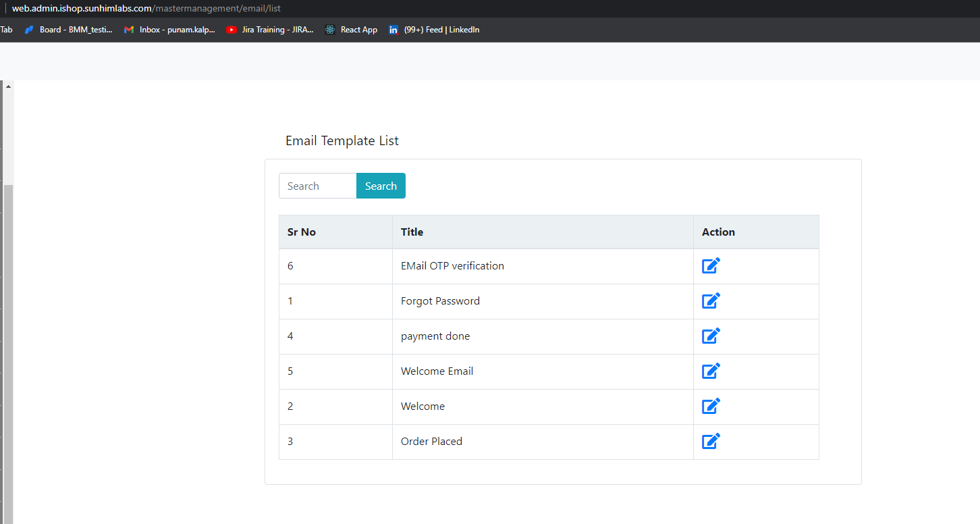This screenshot has width=980, height=524.
Task: Open the LinkedIn Feed bookmark
Action: (x=434, y=30)
